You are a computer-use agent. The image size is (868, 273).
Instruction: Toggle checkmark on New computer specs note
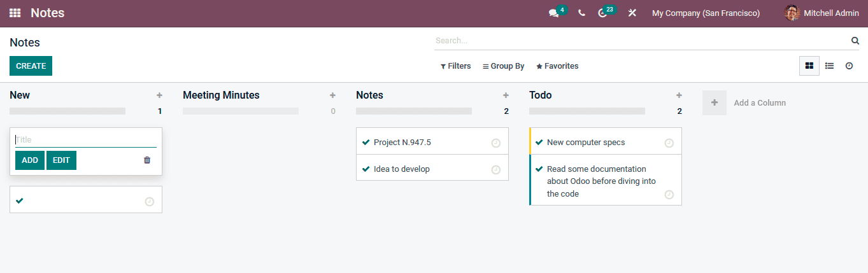[x=539, y=143]
